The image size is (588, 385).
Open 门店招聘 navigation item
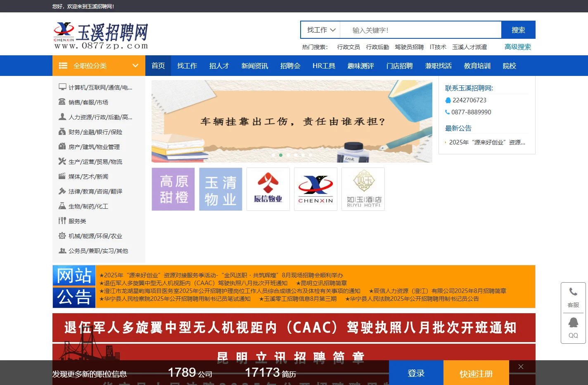pyautogui.click(x=400, y=66)
